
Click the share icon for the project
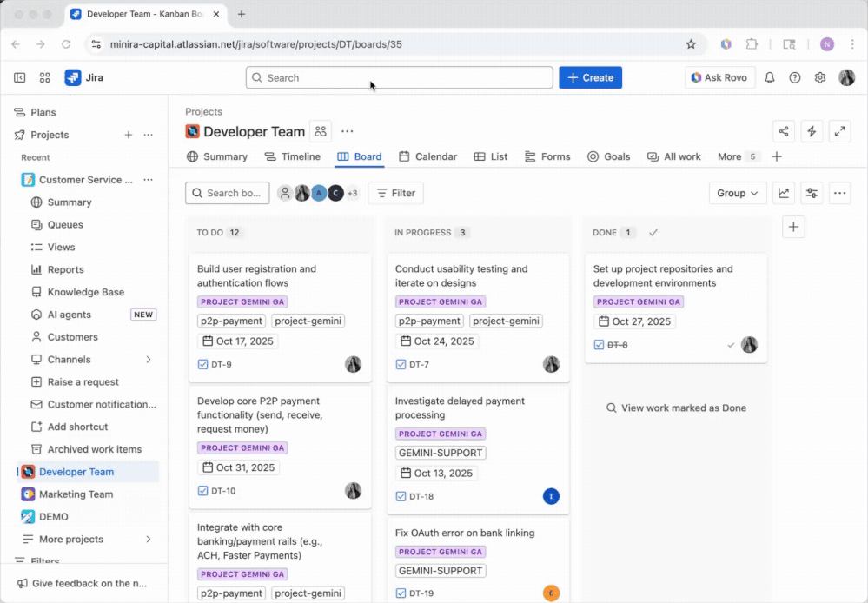pyautogui.click(x=784, y=131)
